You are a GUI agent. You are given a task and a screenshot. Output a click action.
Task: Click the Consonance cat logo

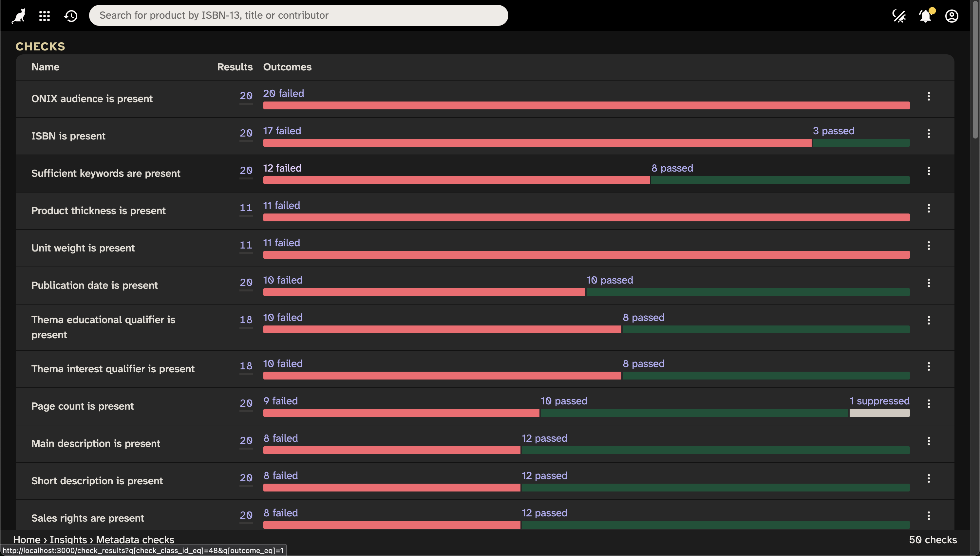[18, 16]
